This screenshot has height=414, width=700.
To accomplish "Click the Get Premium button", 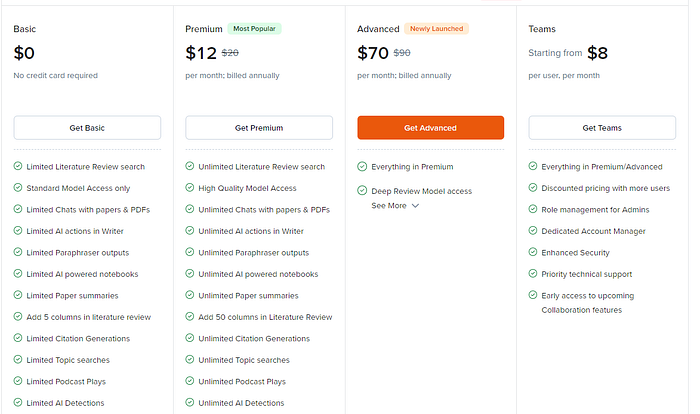I will coord(259,128).
